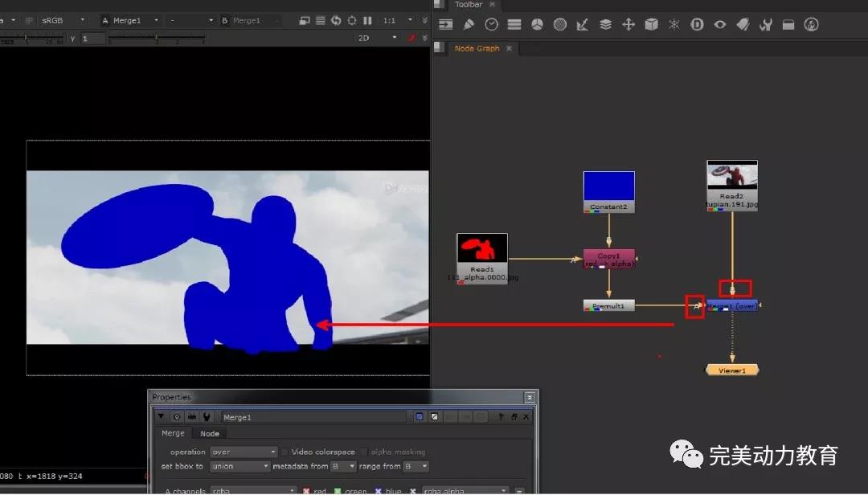Screen dimensions: 868x495
Task: Open the viewer A input Merge1 dropdown
Action: click(136, 20)
